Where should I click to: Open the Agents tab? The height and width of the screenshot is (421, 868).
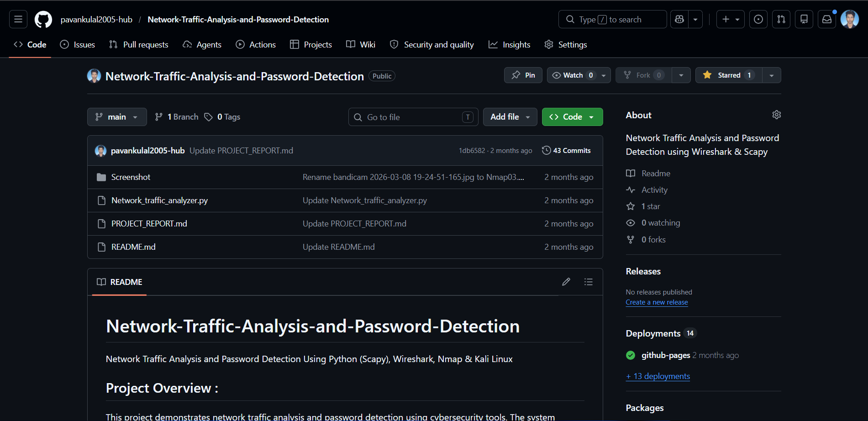(202, 45)
